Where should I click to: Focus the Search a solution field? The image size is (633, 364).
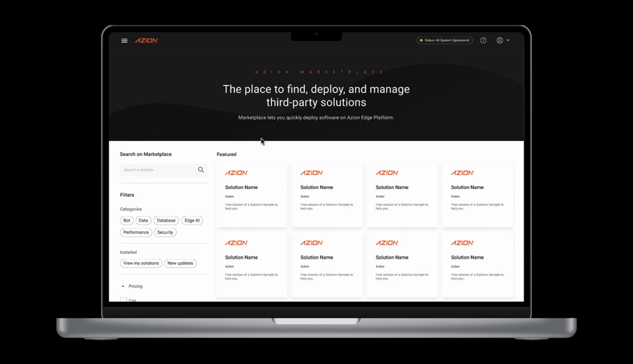(x=164, y=170)
